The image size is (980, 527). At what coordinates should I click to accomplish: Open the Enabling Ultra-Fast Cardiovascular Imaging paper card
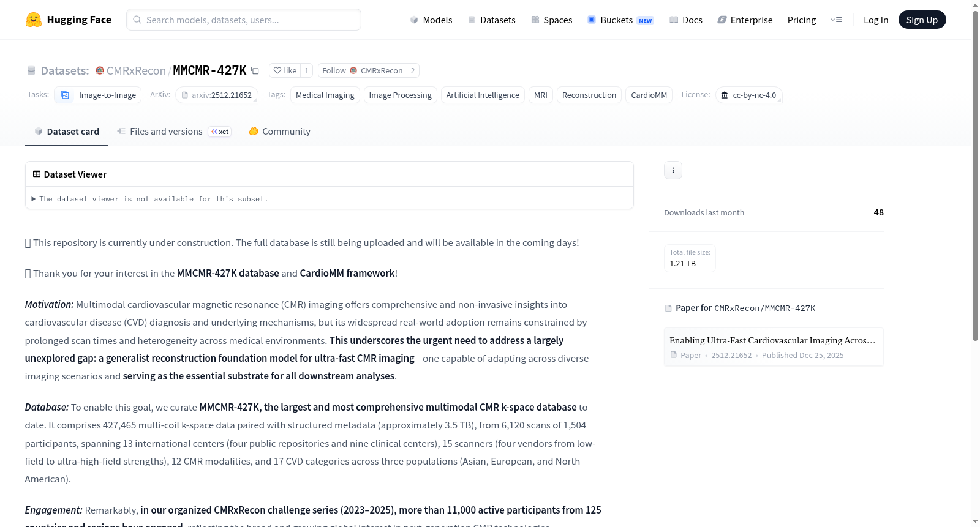point(774,347)
